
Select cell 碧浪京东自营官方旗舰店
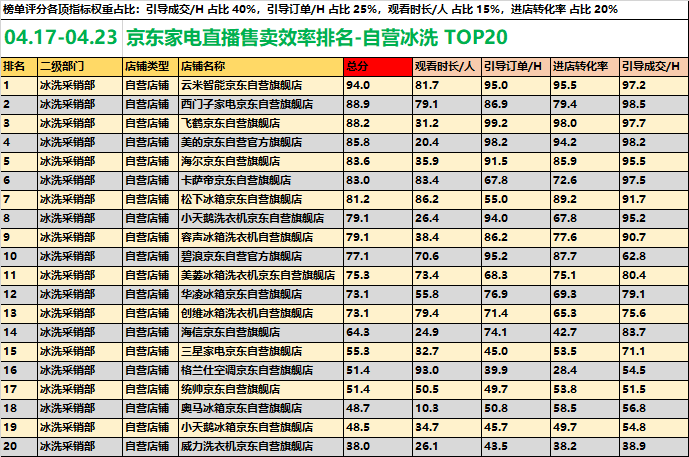[261, 256]
